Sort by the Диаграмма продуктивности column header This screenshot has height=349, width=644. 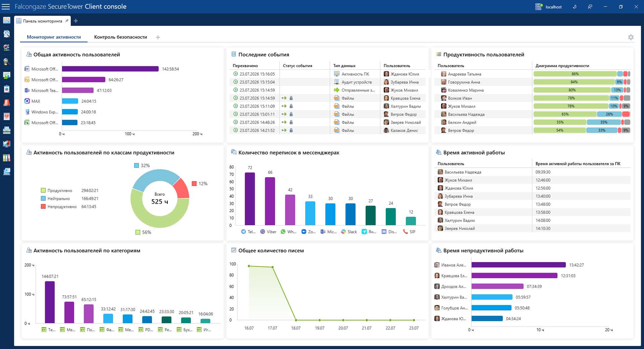[x=562, y=66]
